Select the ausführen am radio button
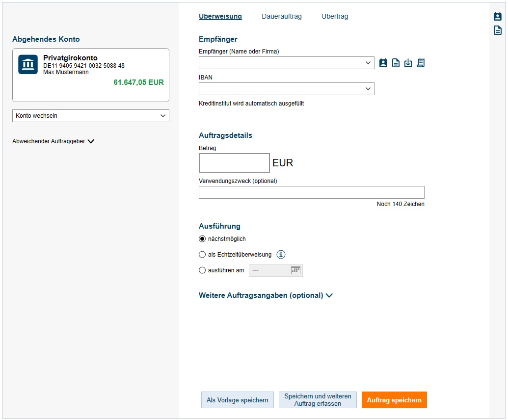Screen dimensions: 508x420 coord(202,270)
